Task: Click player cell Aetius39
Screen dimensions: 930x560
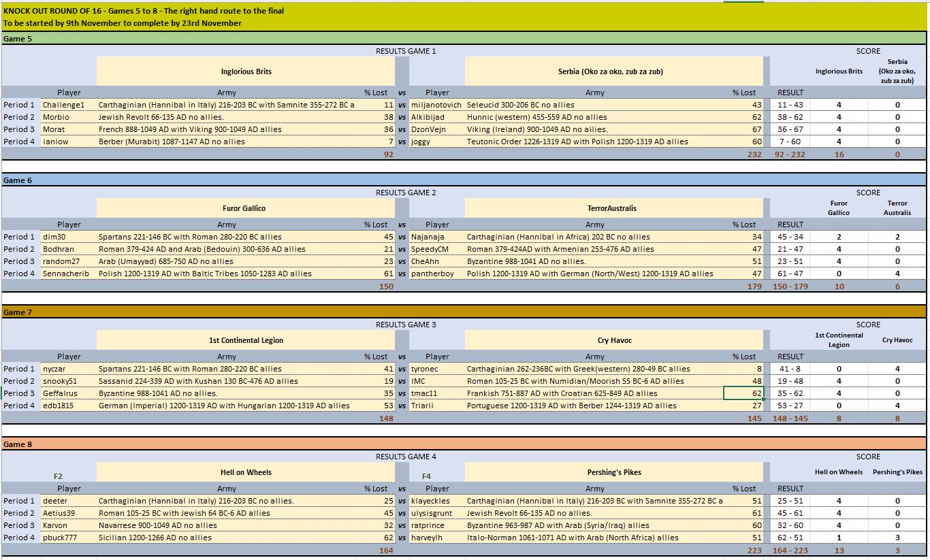Action: click(69, 513)
